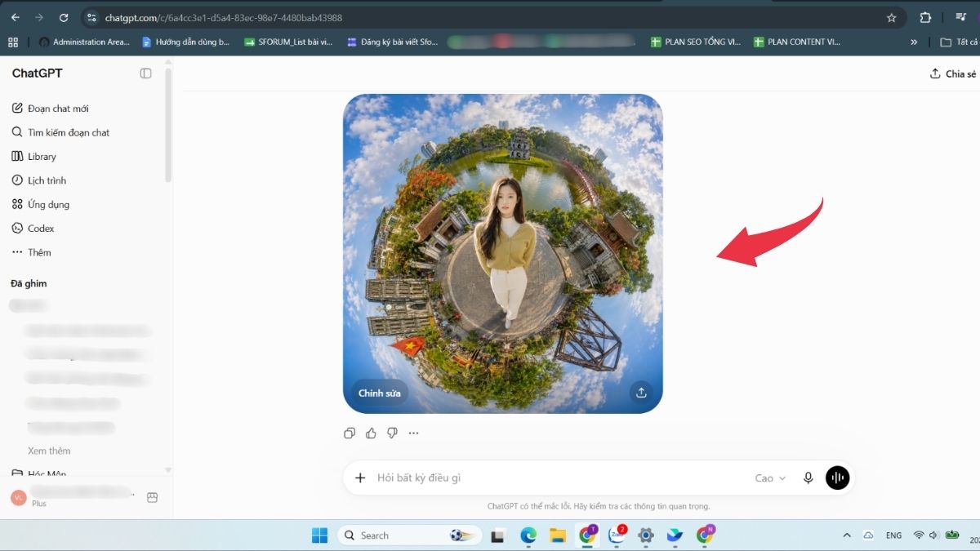
Task: Click 'Xem thêm' to show more chats
Action: point(49,451)
